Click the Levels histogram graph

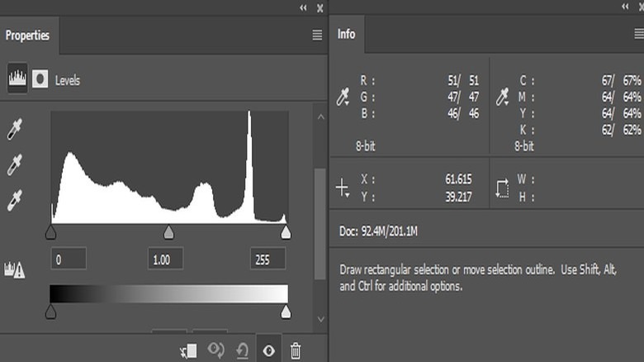[169, 167]
